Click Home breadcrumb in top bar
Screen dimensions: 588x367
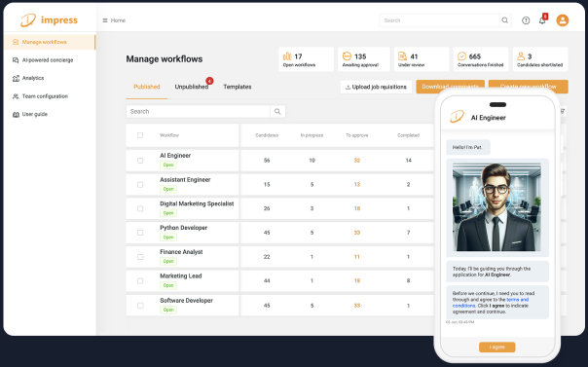pos(118,20)
